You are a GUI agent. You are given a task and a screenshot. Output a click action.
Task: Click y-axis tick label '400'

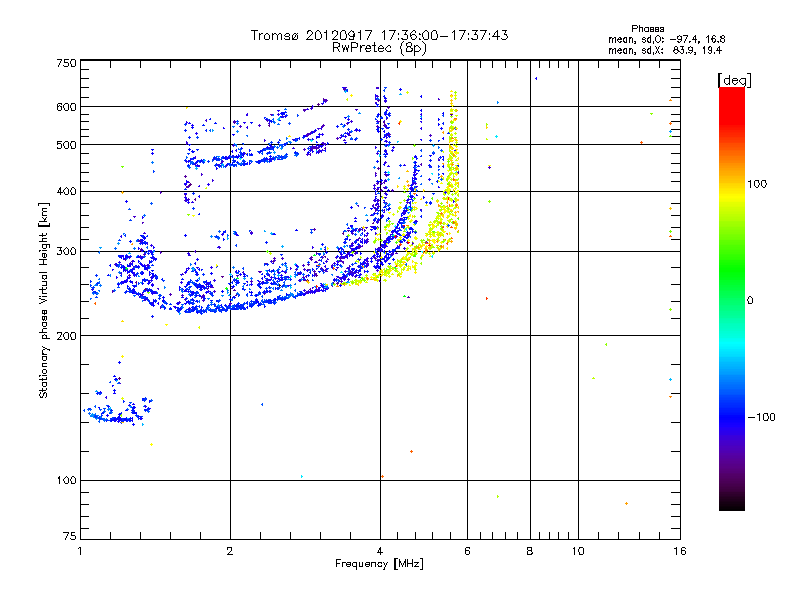click(x=66, y=192)
